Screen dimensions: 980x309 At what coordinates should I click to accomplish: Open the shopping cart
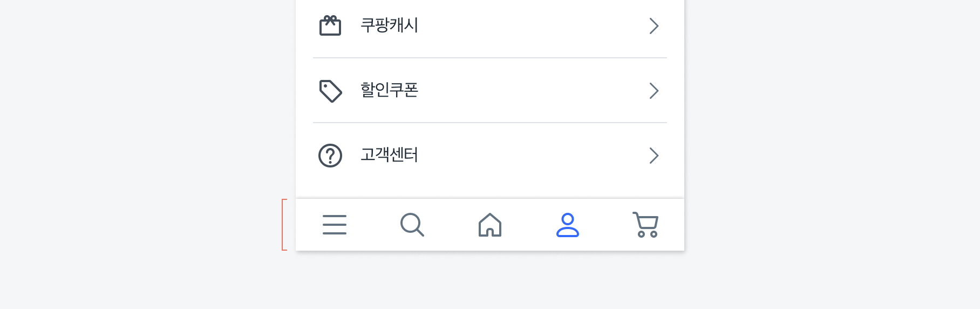(645, 225)
